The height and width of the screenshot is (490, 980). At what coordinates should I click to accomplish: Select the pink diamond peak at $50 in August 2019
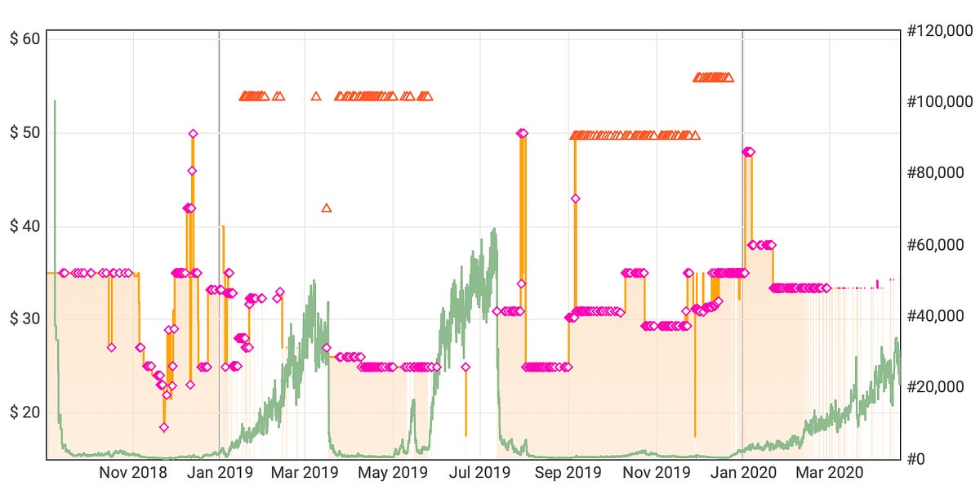point(521,132)
